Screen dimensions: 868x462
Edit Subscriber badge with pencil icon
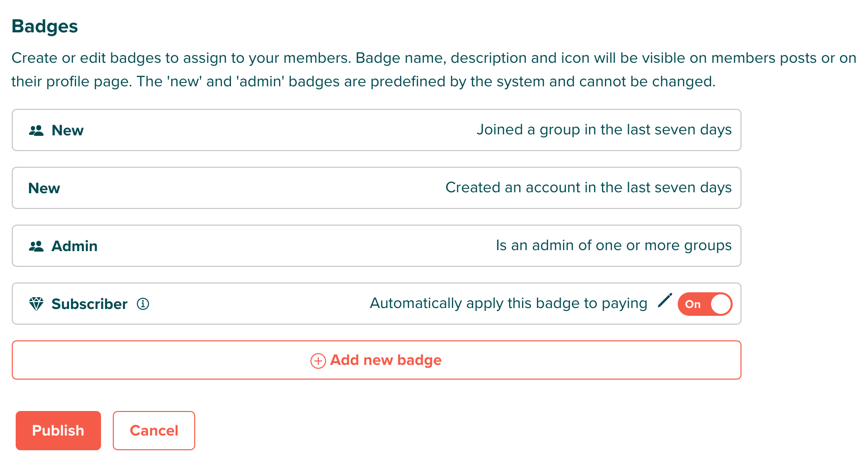tap(664, 301)
